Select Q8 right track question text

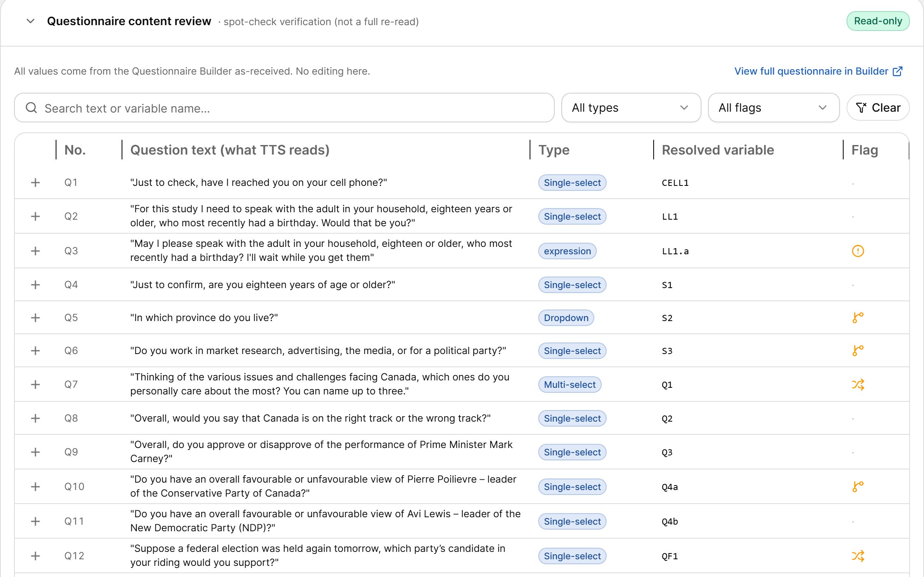coord(310,418)
